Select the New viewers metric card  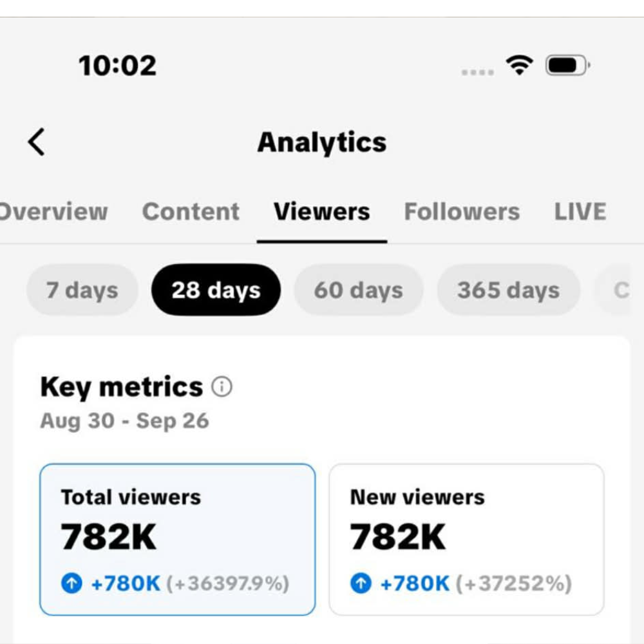[466, 539]
